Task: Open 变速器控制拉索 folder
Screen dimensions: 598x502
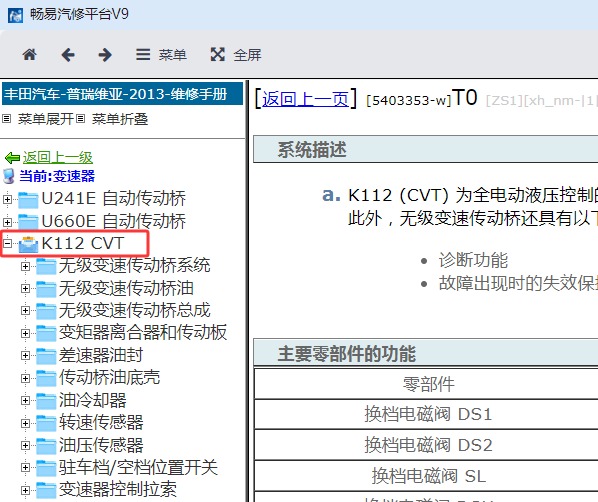Action: 118,490
